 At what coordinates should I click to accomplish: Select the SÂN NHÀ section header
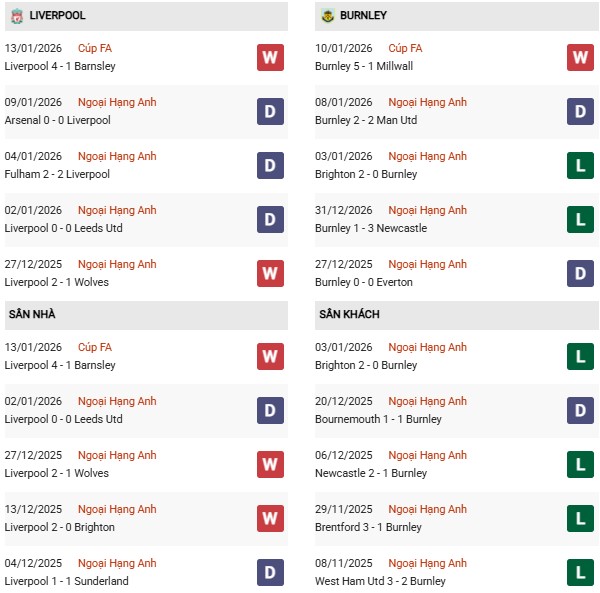[32, 314]
